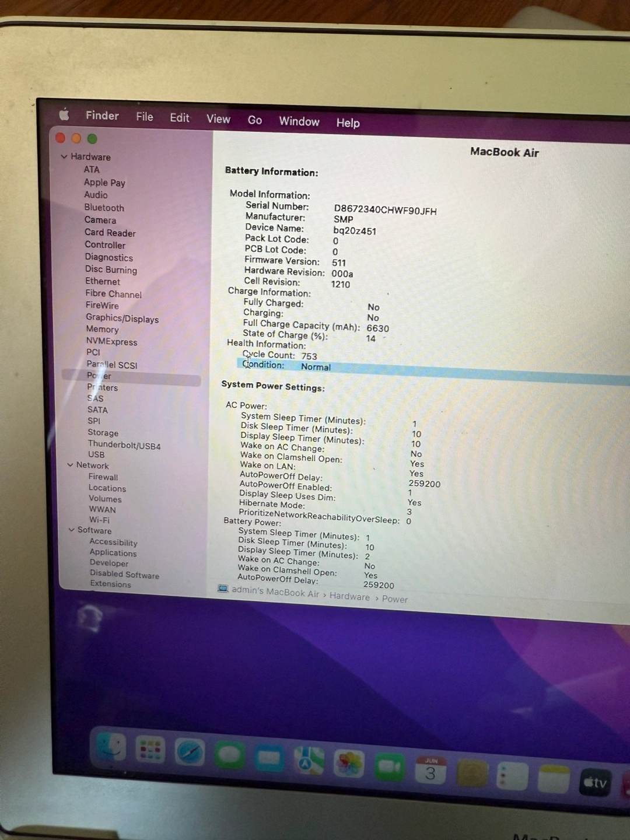Click Cycle Count value 753
The width and height of the screenshot is (630, 840).
tap(309, 356)
